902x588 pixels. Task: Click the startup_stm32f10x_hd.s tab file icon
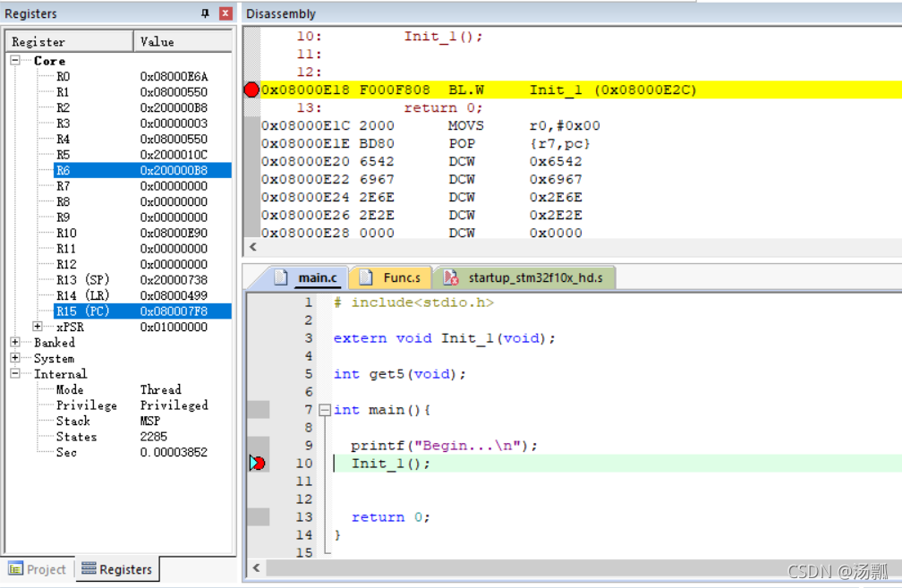point(451,277)
